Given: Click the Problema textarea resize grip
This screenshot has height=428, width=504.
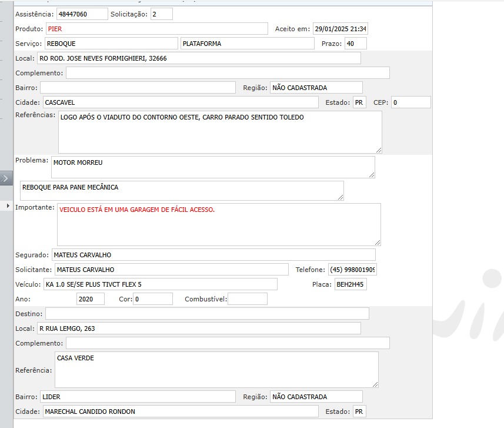Looking at the screenshot, I should 371,174.
